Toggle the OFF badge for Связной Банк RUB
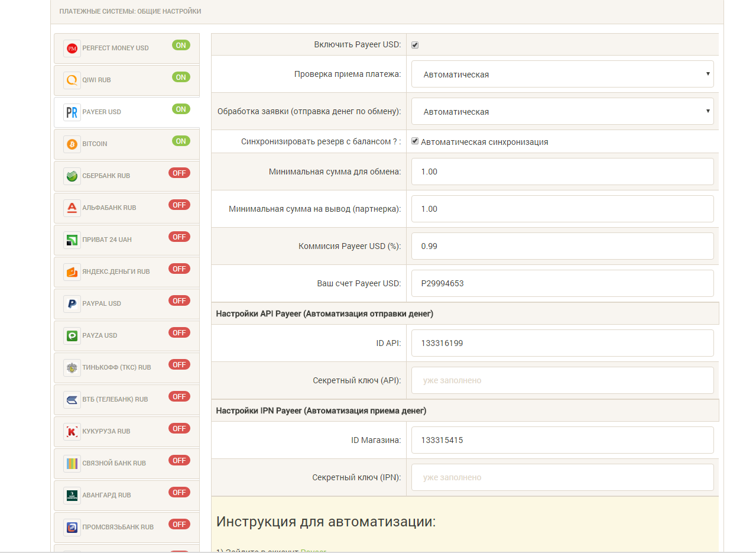756x553 pixels. (x=180, y=460)
